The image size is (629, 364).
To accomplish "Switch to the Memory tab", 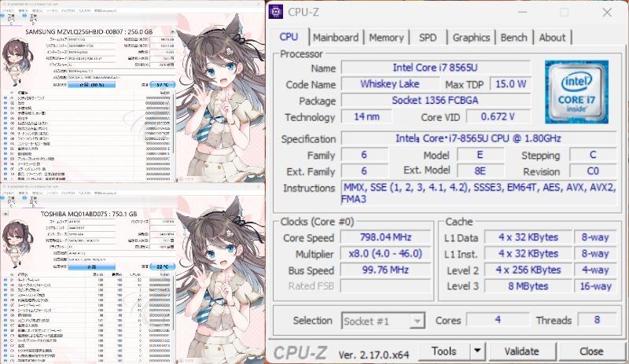I will point(386,38).
